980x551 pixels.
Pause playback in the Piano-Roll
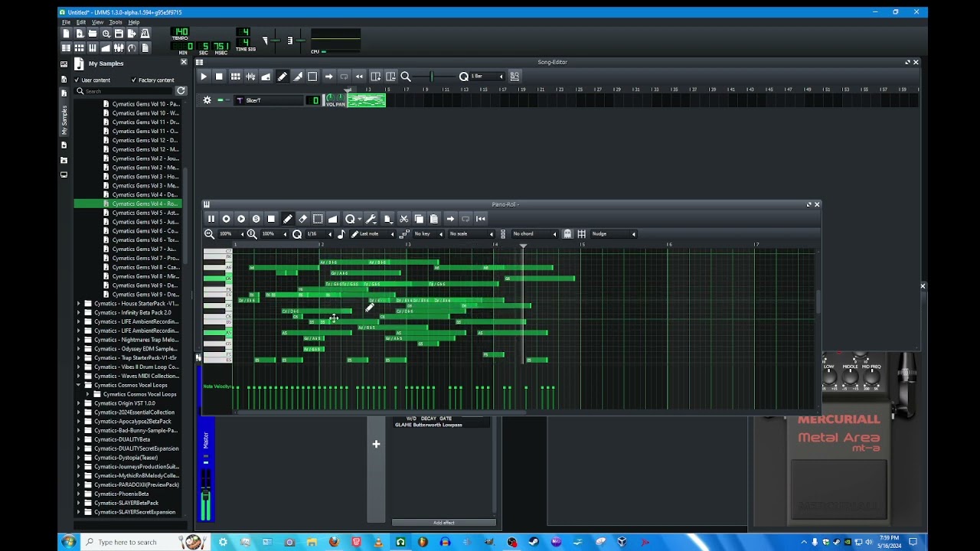pyautogui.click(x=211, y=219)
